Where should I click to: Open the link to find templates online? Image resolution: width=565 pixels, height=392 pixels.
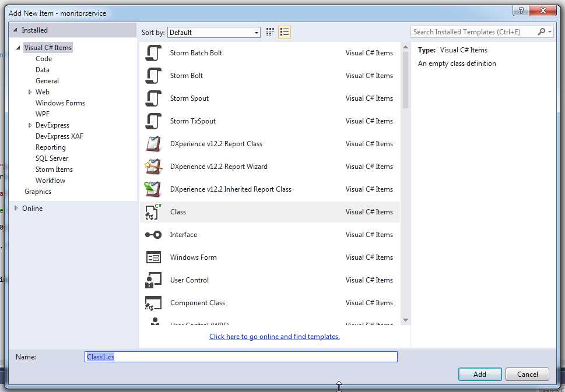click(x=274, y=336)
